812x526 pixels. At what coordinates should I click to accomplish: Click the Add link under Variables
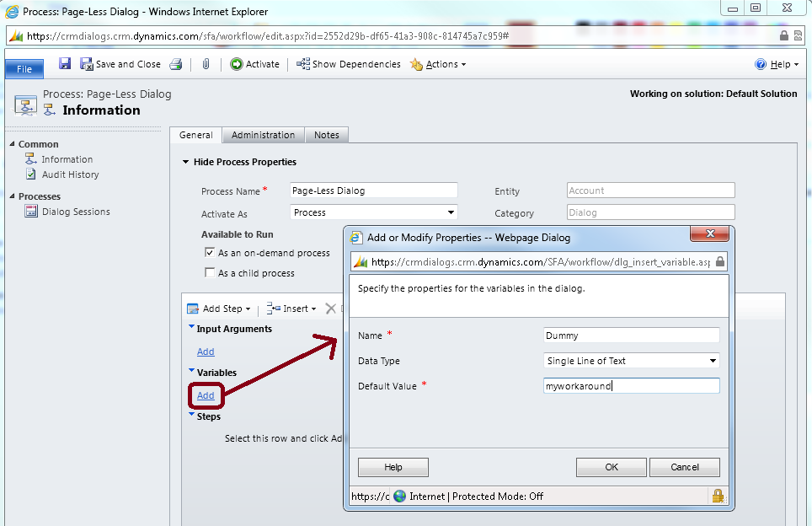[x=206, y=395]
